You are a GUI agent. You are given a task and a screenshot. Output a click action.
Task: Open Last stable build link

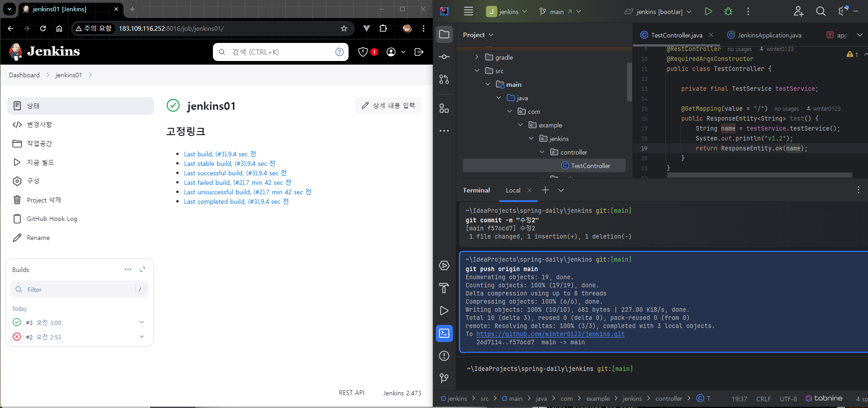tap(229, 164)
